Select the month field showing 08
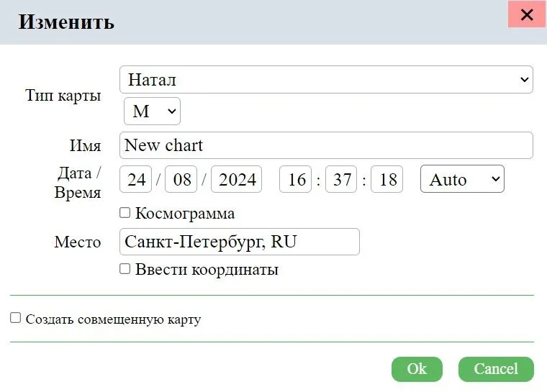The image size is (547, 392). (x=181, y=179)
